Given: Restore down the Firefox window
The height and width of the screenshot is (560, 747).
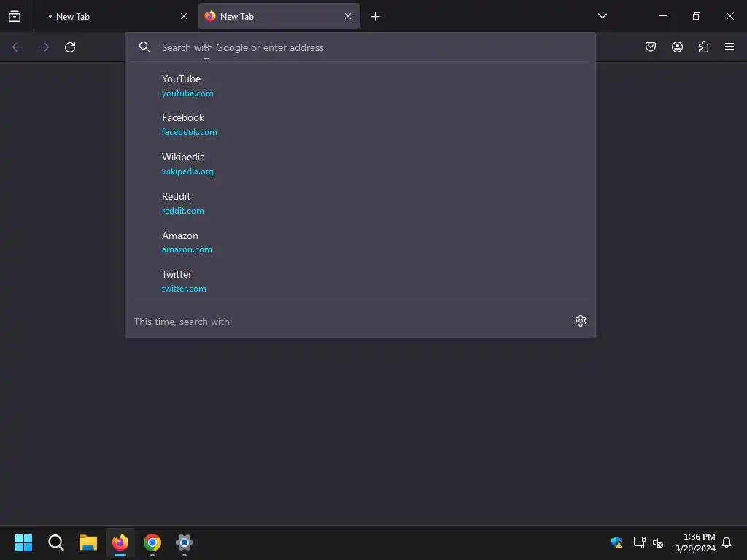Looking at the screenshot, I should (x=697, y=16).
